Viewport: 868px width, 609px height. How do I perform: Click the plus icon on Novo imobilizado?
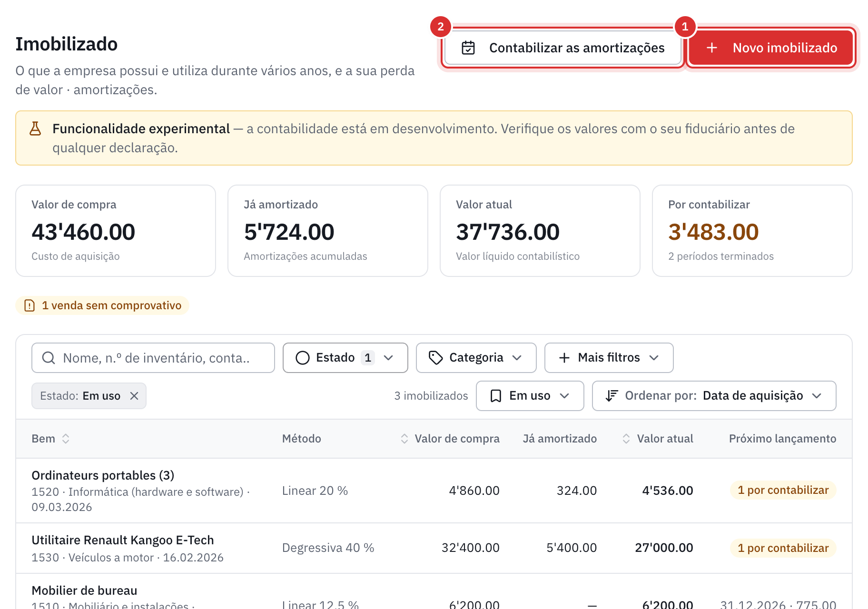(712, 48)
